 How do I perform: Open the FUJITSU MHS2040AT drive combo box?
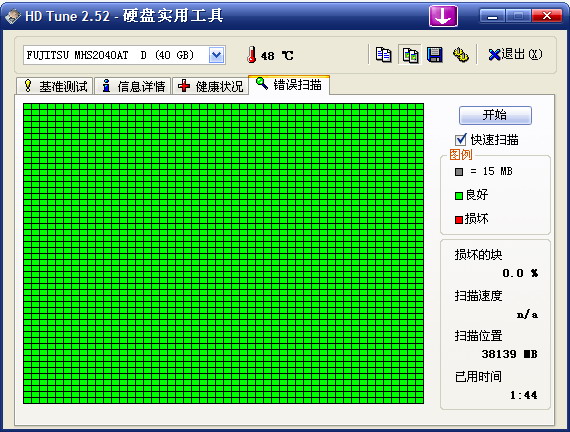[x=124, y=55]
